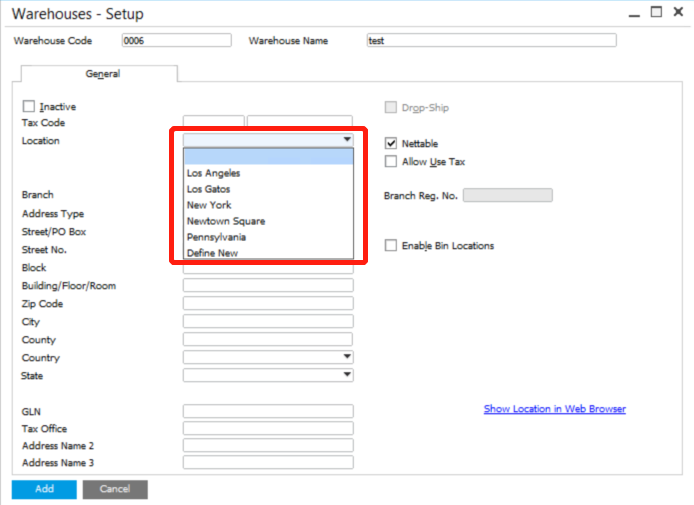This screenshot has width=694, height=505.
Task: Click the Cancel button
Action: pyautogui.click(x=115, y=489)
